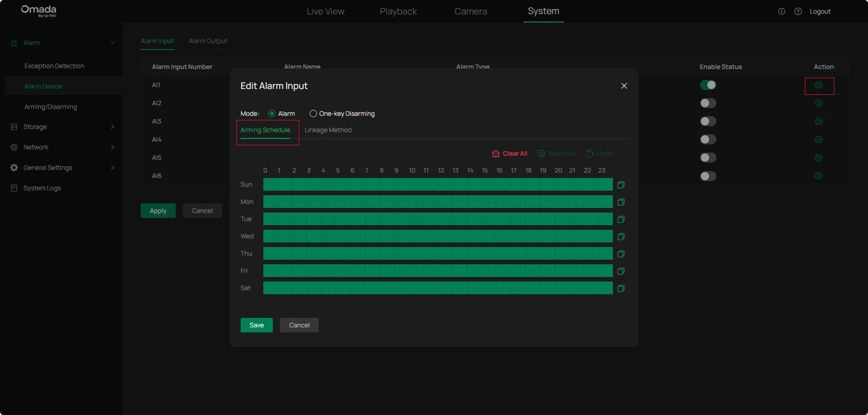This screenshot has height=415, width=868.
Task: Expand General Settings menu chevron
Action: click(x=113, y=167)
